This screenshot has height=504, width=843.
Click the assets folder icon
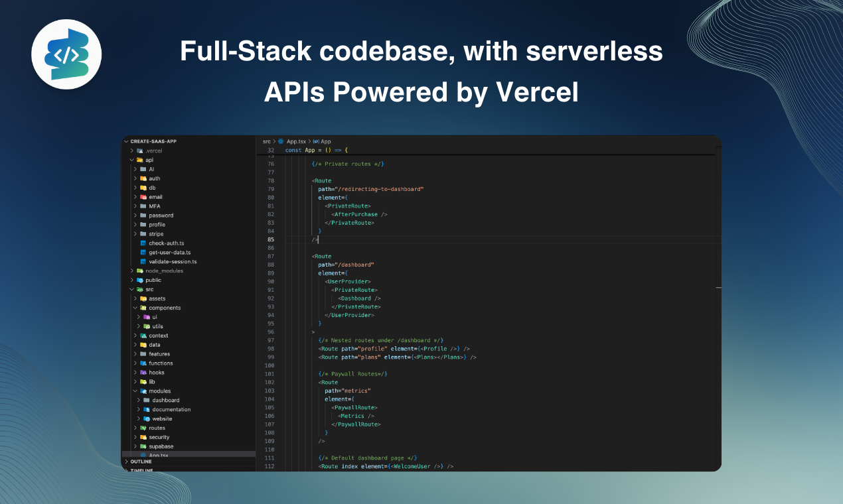pos(143,298)
